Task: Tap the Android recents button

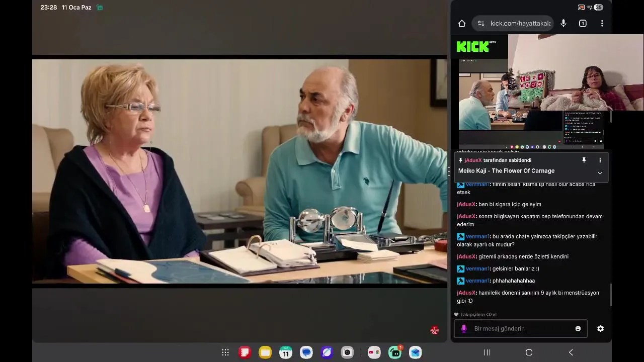Action: coord(487,352)
